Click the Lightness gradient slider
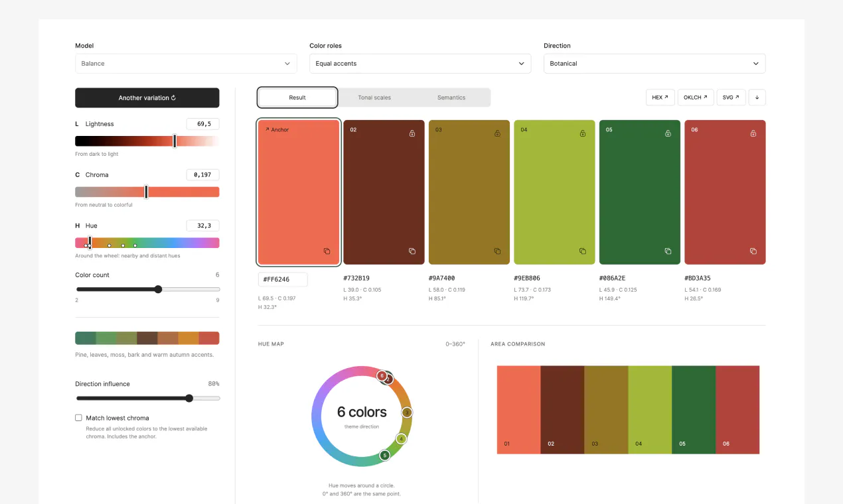This screenshot has width=843, height=504. (x=147, y=141)
